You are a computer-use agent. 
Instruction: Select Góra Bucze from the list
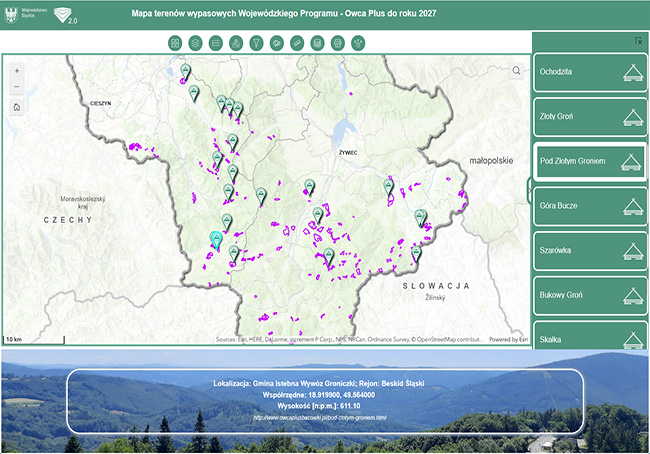click(x=590, y=206)
